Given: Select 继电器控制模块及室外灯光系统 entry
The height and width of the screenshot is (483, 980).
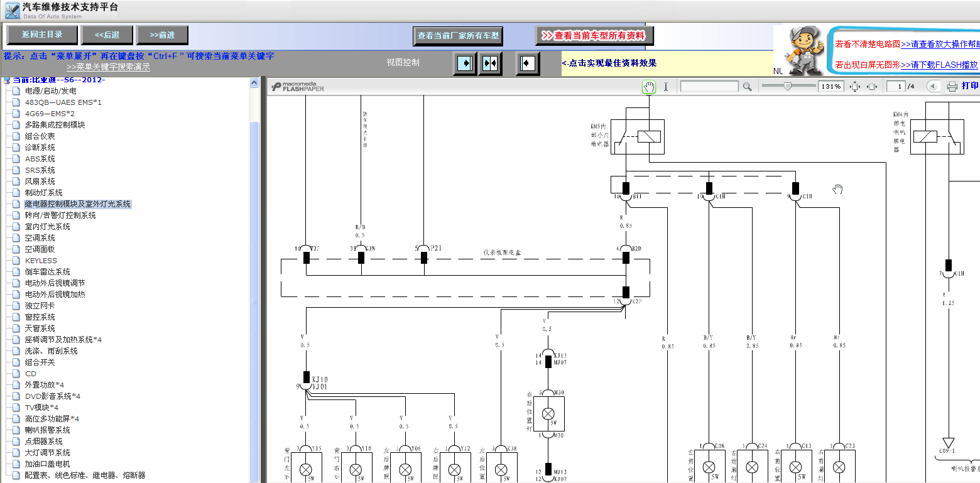Looking at the screenshot, I should 77,204.
